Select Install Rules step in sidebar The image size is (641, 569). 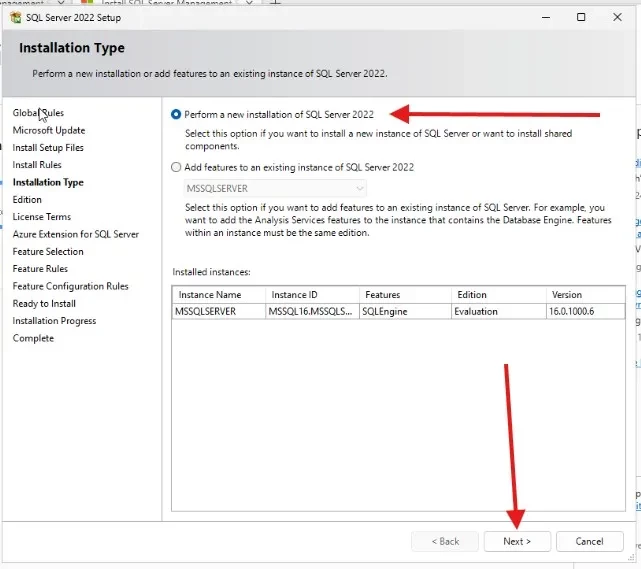click(37, 165)
